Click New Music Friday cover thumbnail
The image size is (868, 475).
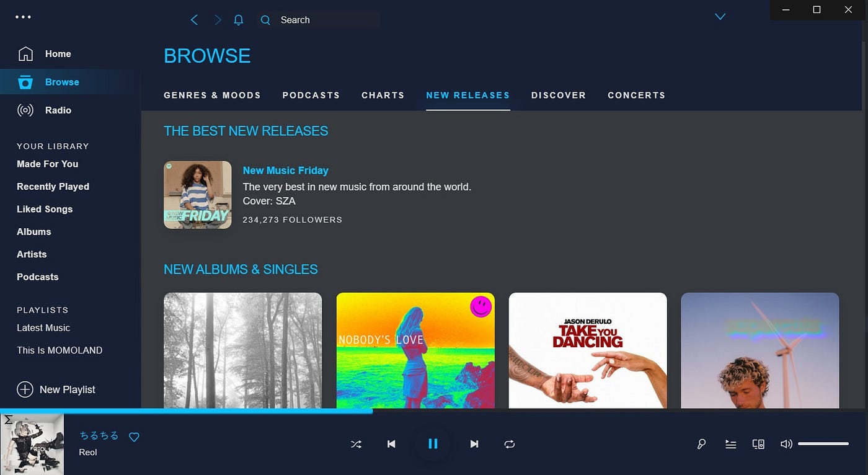(198, 195)
